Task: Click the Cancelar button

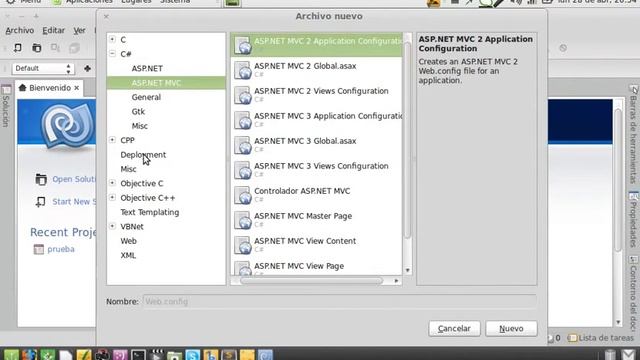Action: tap(454, 329)
